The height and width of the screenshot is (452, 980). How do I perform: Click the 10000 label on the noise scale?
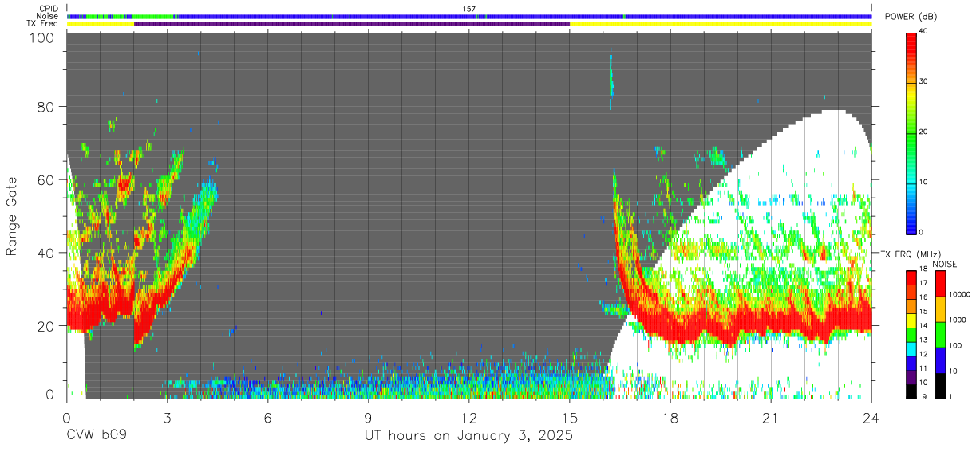(x=959, y=294)
